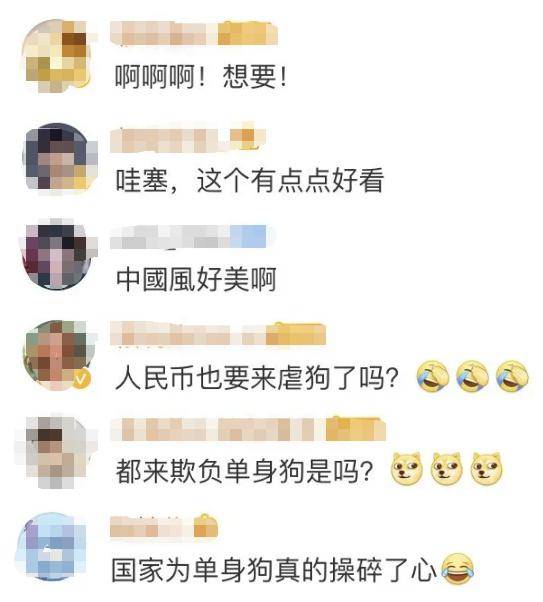This screenshot has height=602, width=543.
Task: Open username above 啊啊啊想要 comment
Action: [194, 33]
